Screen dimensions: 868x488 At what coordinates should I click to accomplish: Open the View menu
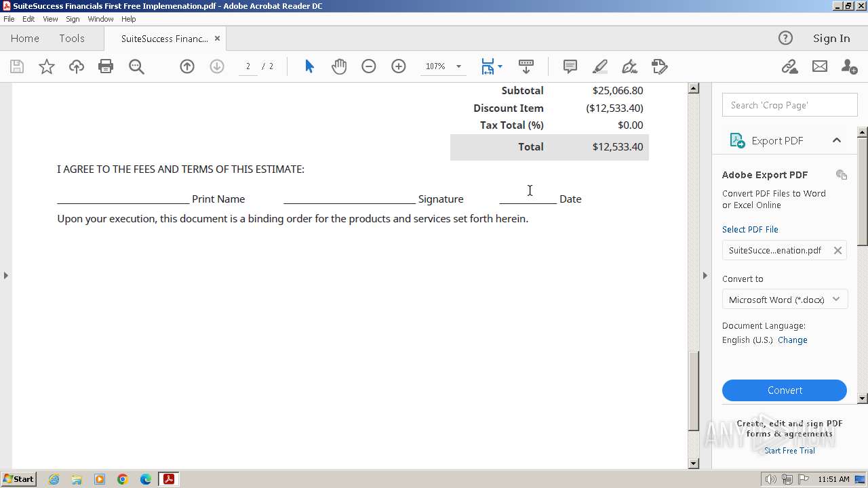[50, 19]
